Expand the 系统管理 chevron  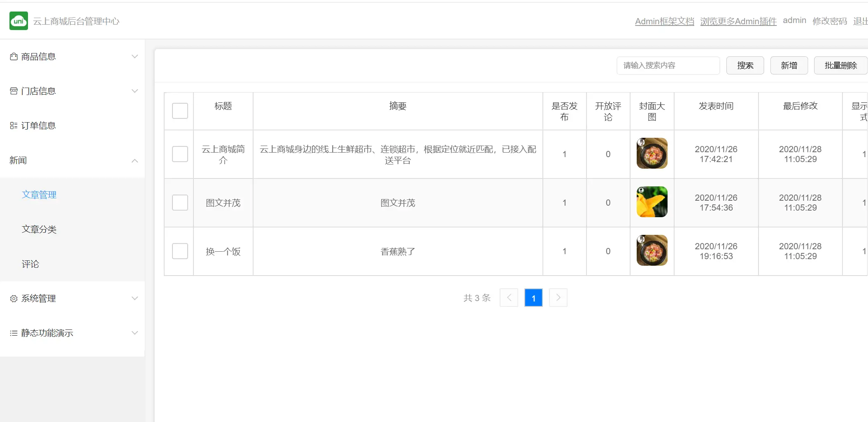click(x=135, y=299)
